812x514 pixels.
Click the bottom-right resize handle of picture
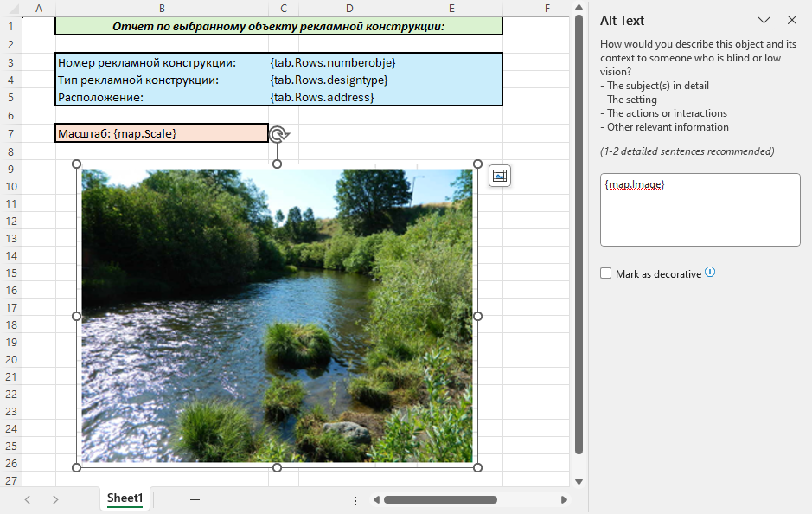coord(478,467)
